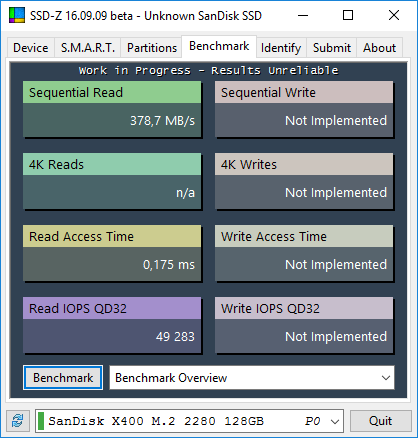Switch to the Device tab

coord(31,48)
